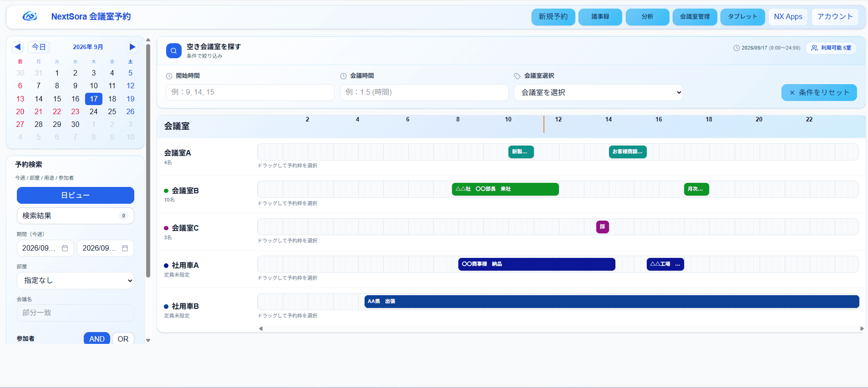The width and height of the screenshot is (868, 388).
Task: Open the 新製 booking in 会議室A
Action: coord(521,152)
